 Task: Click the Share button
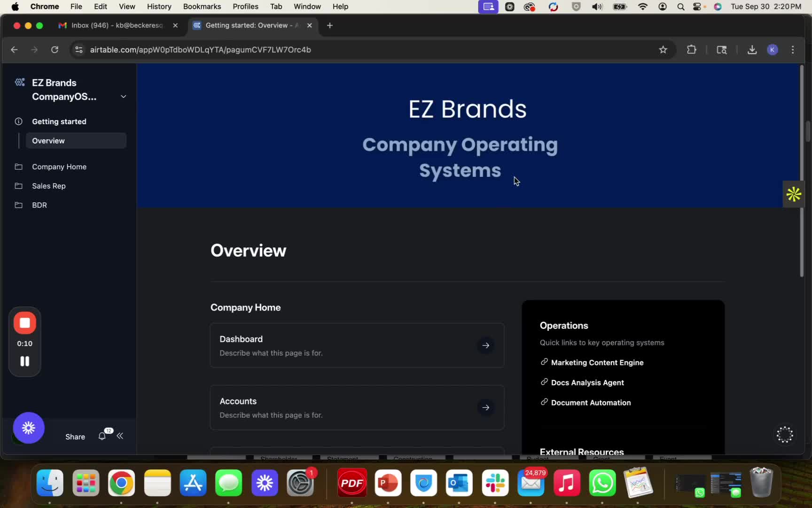(75, 437)
